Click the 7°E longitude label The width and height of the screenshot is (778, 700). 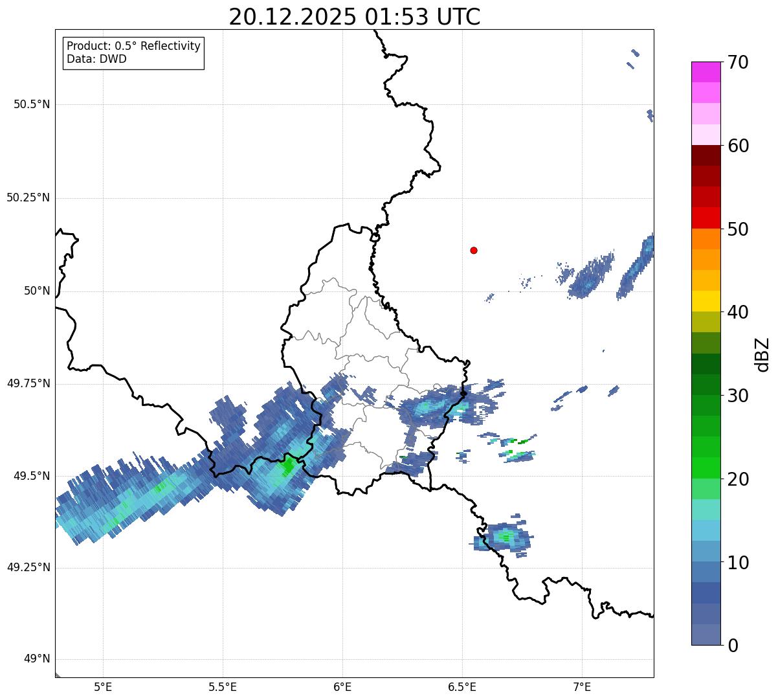coord(582,687)
